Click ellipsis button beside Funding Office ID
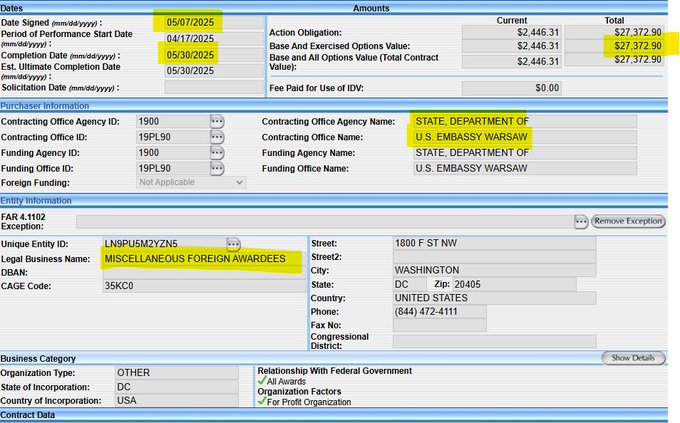The width and height of the screenshot is (680, 423). [217, 168]
